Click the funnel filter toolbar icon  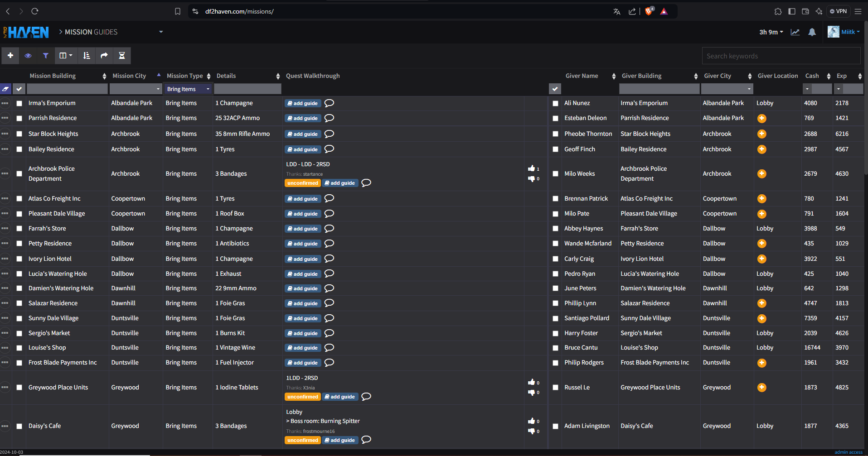point(46,55)
